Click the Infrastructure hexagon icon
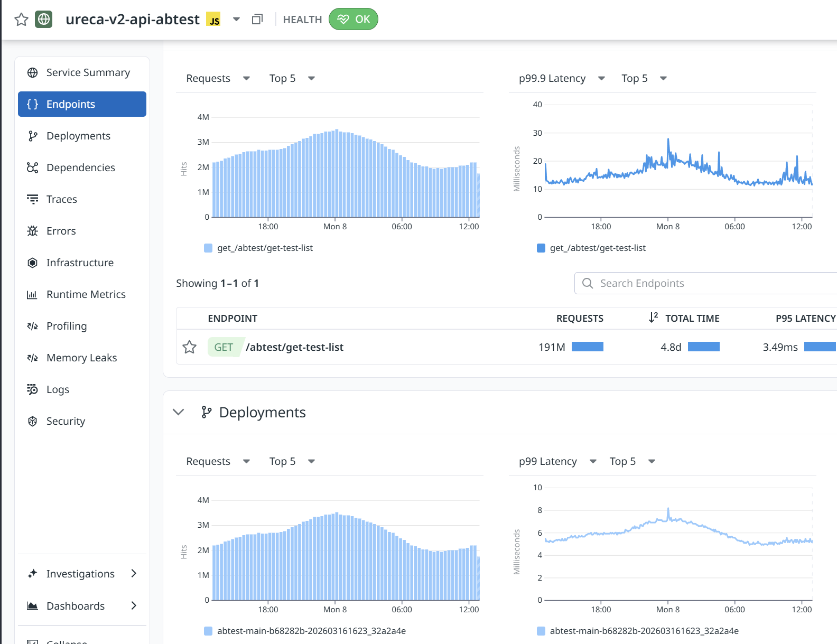Image resolution: width=837 pixels, height=644 pixels. pyautogui.click(x=32, y=263)
